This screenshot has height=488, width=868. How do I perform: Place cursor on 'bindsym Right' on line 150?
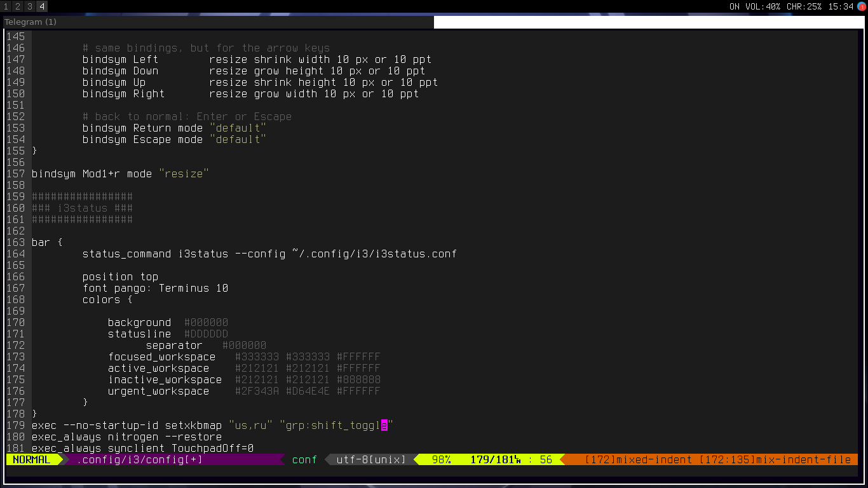click(x=123, y=93)
